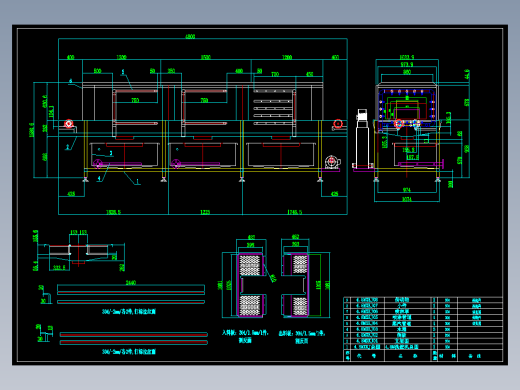Select the magenta pump wheel in the second tank
Image resolution: width=520 pixels, height=390 pixels.
pos(176,163)
